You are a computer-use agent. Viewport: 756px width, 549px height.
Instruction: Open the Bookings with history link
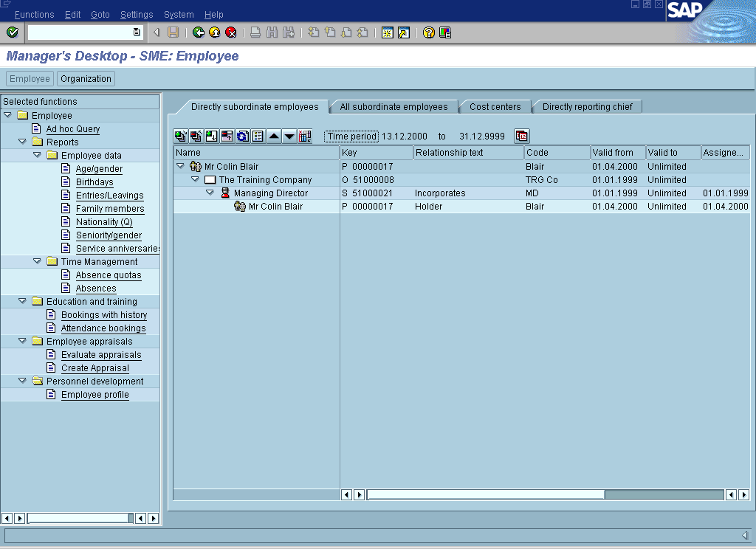[x=104, y=315]
